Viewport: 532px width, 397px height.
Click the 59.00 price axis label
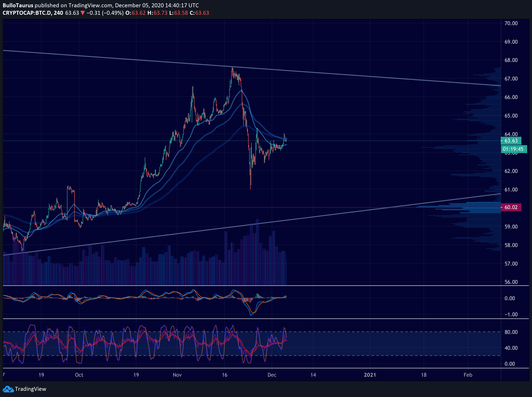511,227
